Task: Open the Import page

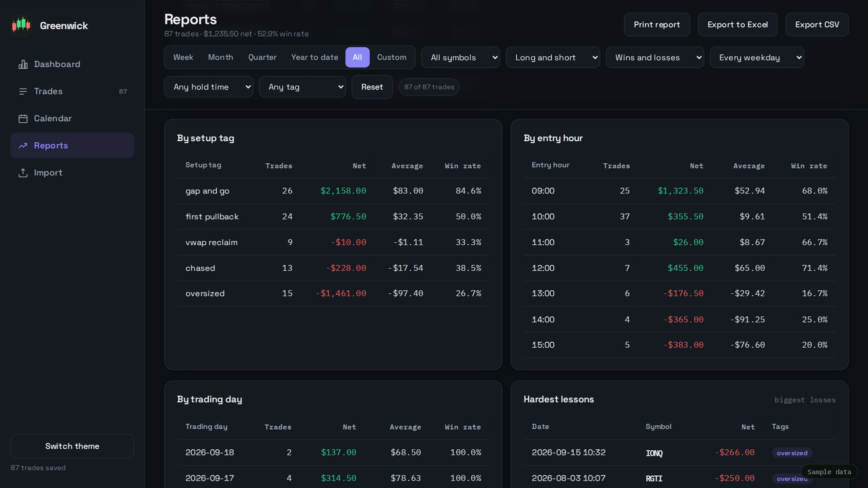Action: 72,173
